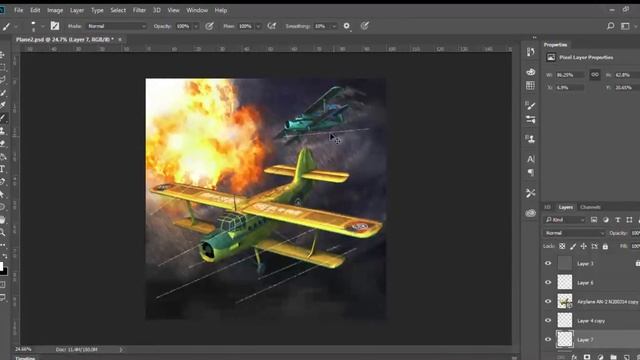Open the Paragraph panel icon
640x360 pixels.
point(531,172)
